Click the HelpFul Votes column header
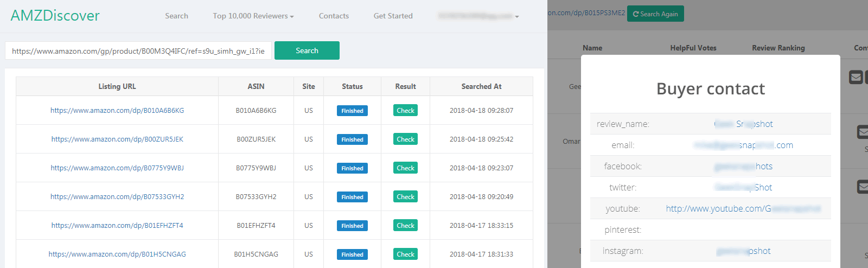Viewport: 868px width, 268px height. coord(693,48)
